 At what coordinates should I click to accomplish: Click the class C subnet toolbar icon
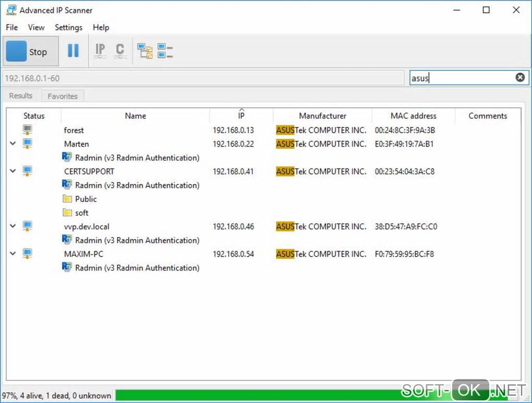coord(120,51)
